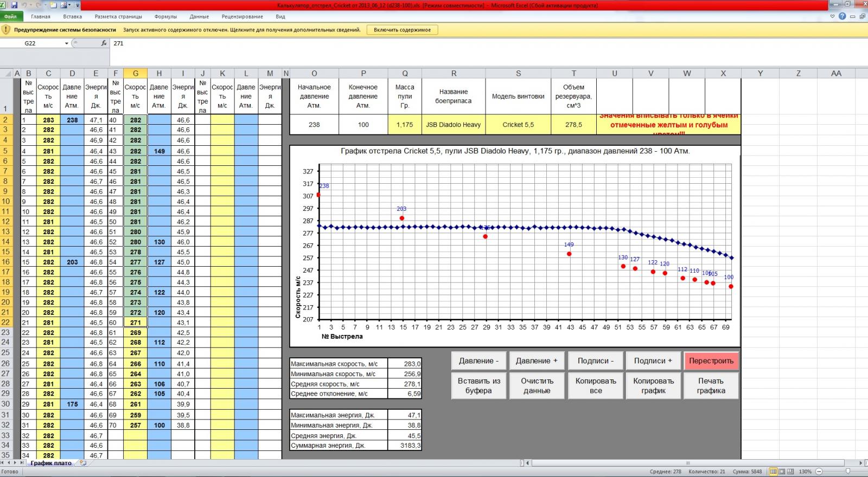868x477 pixels.
Task: Open the Файл tab
Action: point(10,17)
